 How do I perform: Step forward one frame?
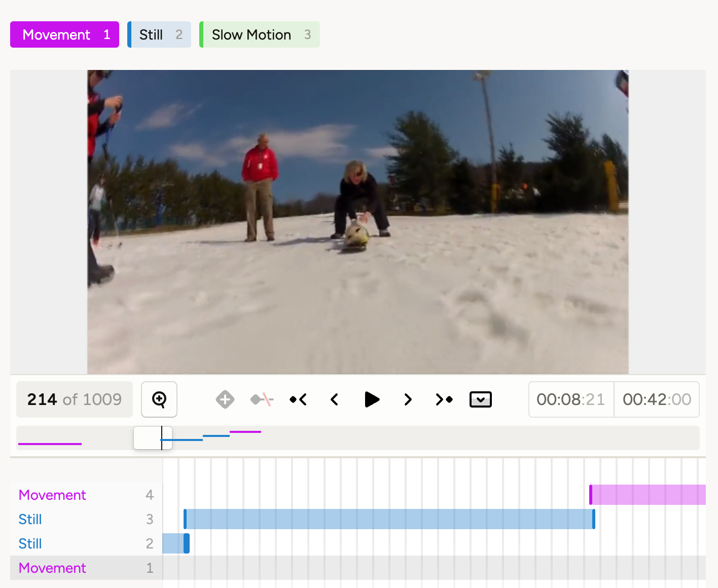408,399
